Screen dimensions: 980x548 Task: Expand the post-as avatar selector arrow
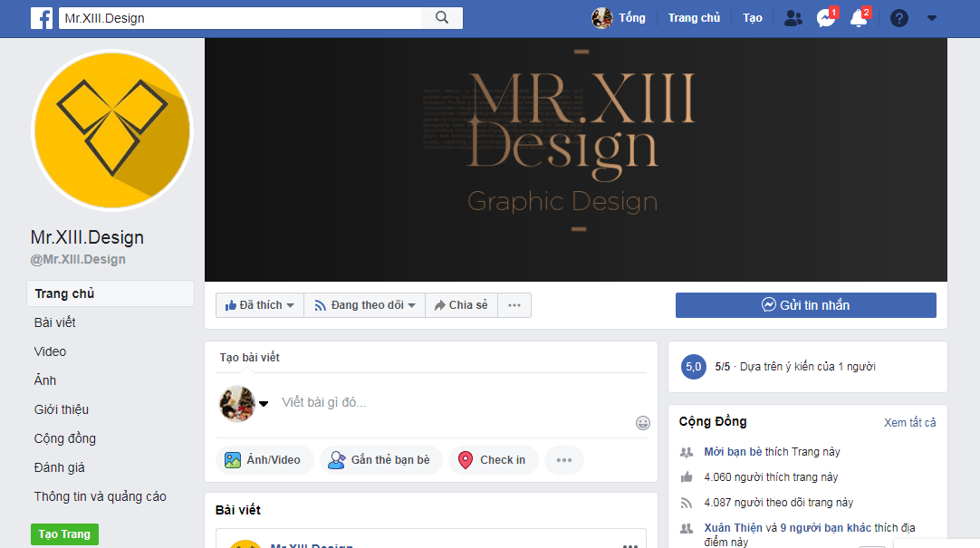coord(264,404)
